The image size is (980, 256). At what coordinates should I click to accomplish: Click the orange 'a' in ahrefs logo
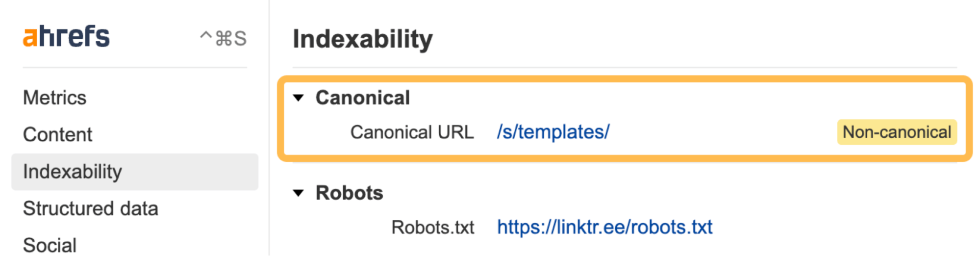30,37
